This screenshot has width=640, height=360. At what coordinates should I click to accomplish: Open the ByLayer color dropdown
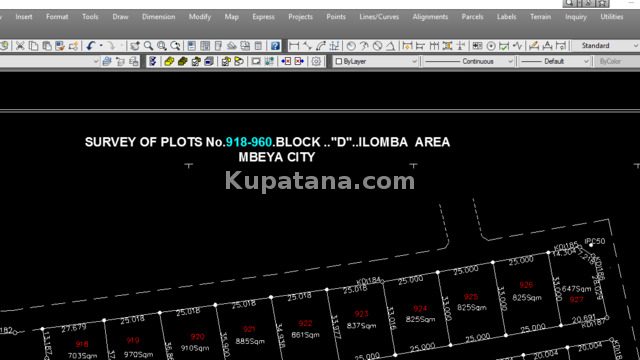click(x=376, y=61)
